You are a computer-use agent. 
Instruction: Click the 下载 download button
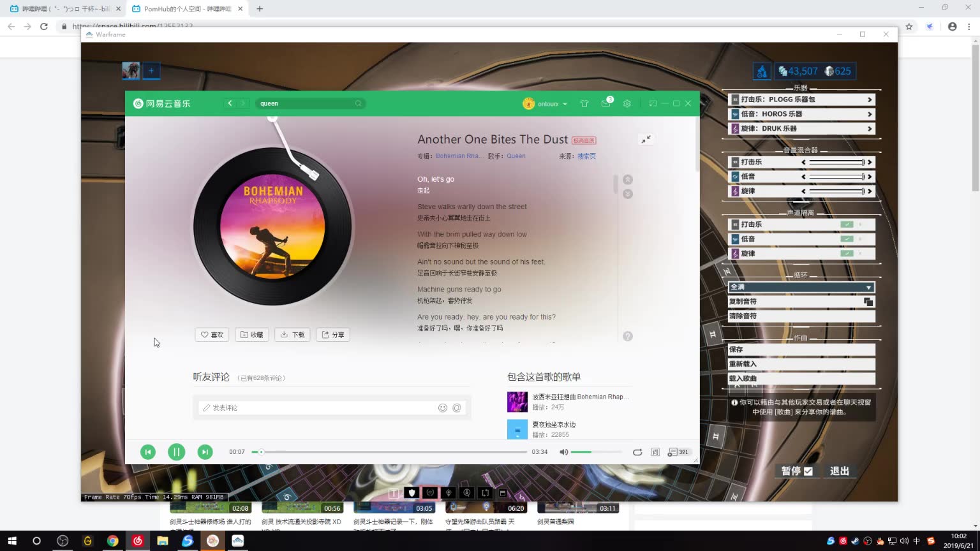(x=292, y=335)
